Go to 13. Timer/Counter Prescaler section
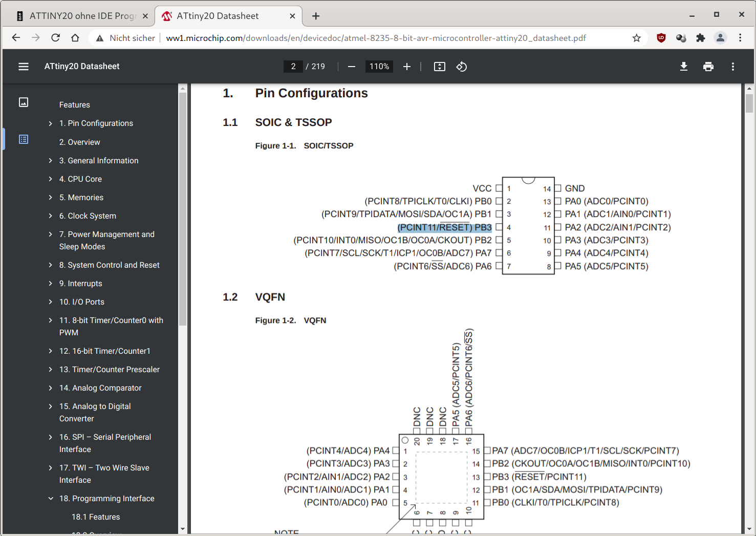Image resolution: width=756 pixels, height=536 pixels. click(x=110, y=370)
